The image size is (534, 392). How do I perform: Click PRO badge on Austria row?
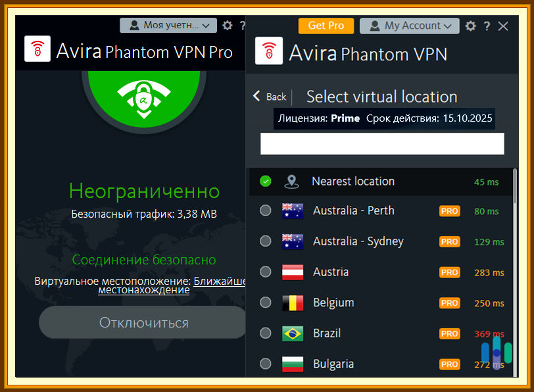pyautogui.click(x=450, y=272)
